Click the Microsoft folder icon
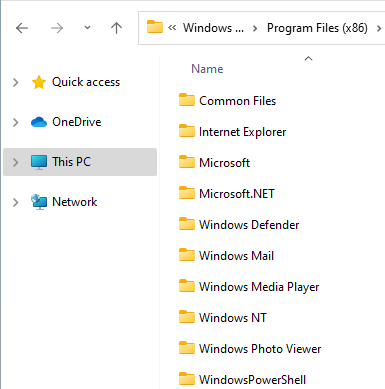Viewport: 385px width, 389px height. point(187,162)
